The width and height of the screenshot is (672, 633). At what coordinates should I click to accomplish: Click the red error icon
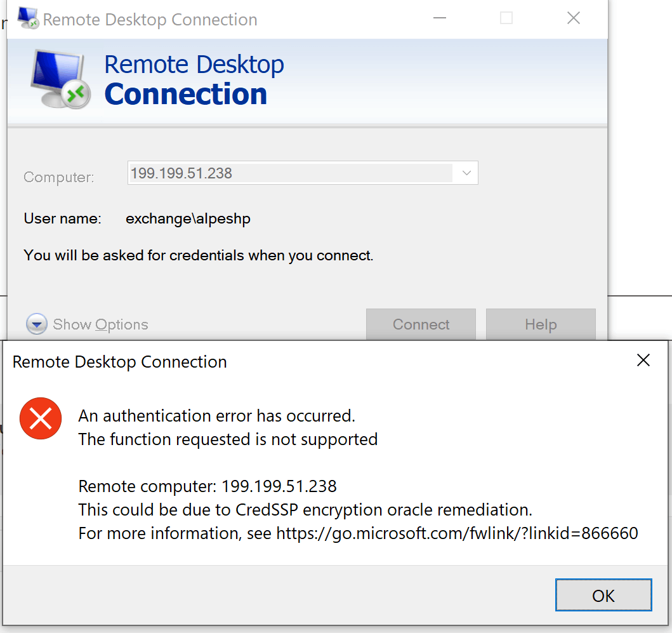[x=41, y=418]
